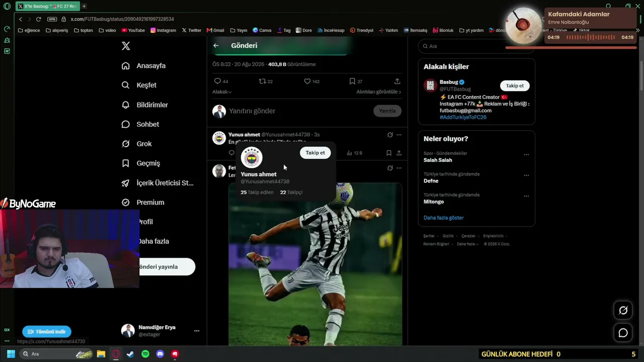The image size is (644, 362).
Task: Open Windows Start menu
Action: point(11,354)
